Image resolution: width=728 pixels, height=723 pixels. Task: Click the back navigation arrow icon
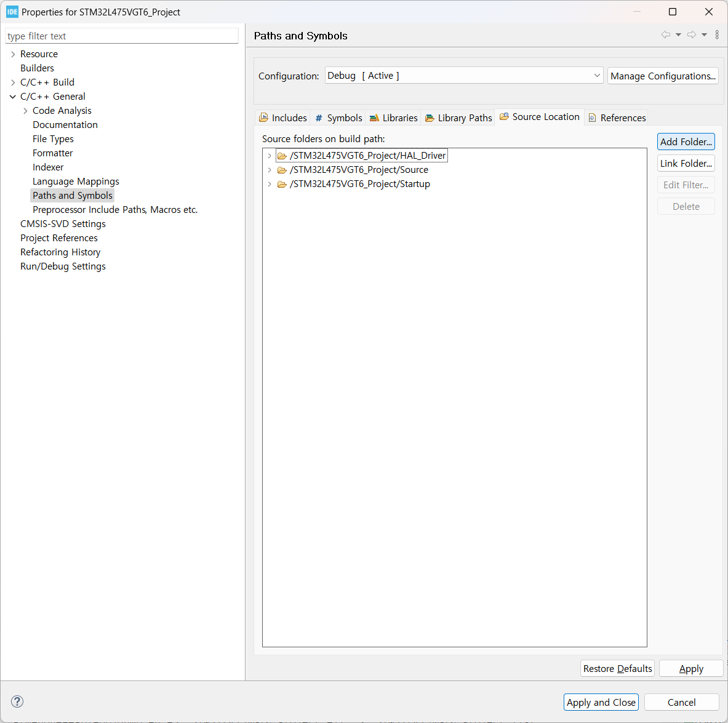[665, 35]
